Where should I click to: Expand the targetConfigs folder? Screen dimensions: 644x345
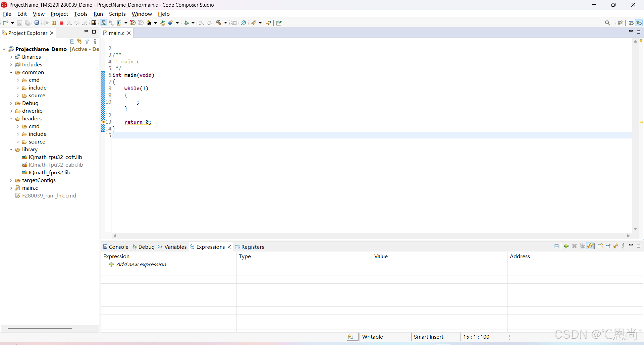[x=11, y=180]
